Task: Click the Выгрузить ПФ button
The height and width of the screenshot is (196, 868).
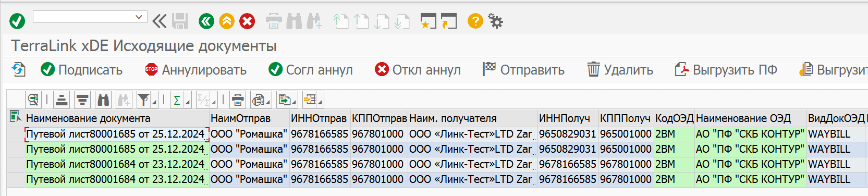Action: click(726, 70)
